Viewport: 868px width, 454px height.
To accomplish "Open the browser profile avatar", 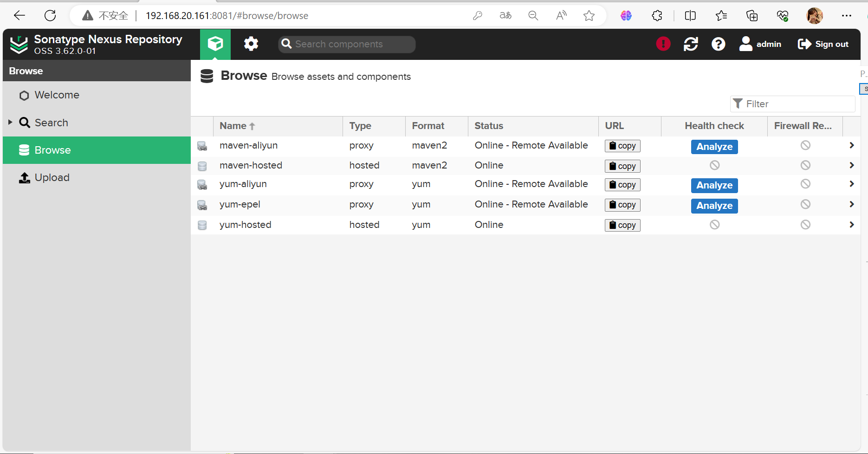I will pos(815,16).
